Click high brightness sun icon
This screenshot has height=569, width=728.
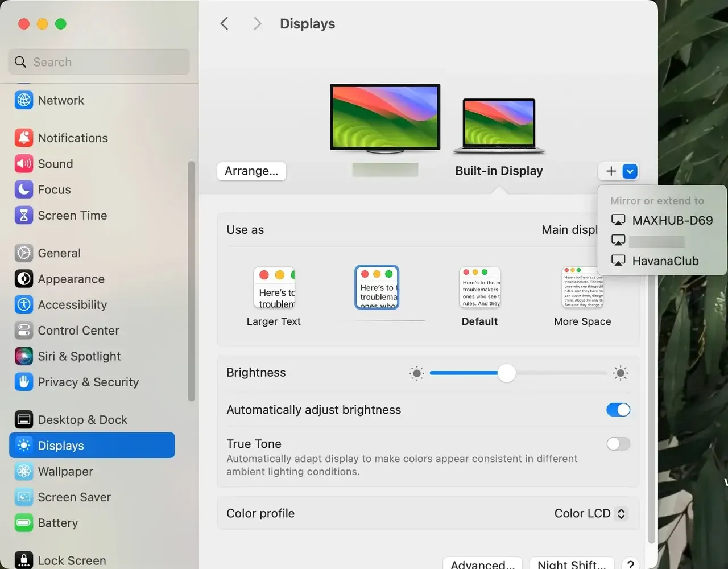(621, 373)
